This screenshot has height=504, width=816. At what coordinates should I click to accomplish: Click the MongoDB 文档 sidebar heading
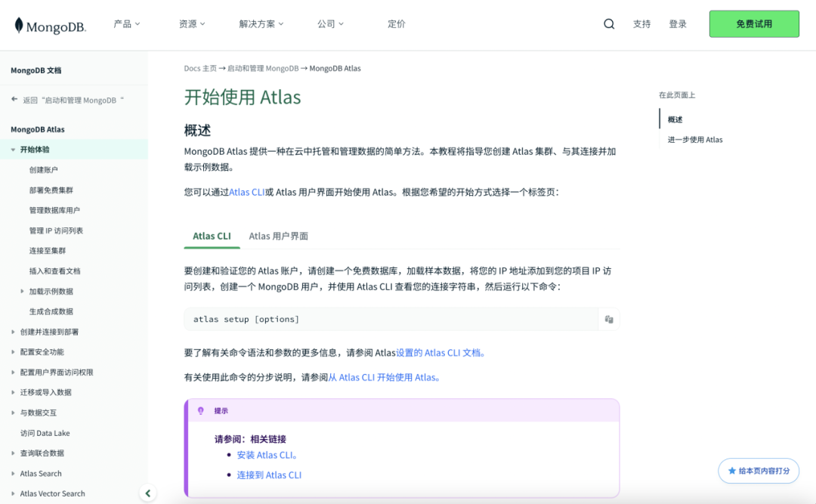[36, 70]
